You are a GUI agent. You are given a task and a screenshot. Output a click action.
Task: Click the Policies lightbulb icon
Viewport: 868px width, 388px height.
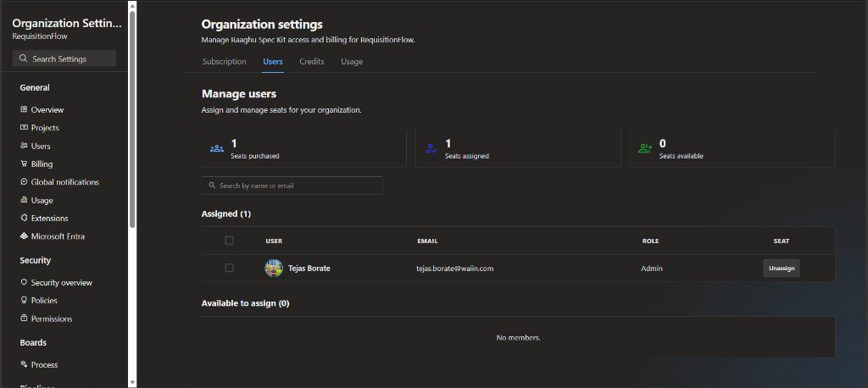24,300
